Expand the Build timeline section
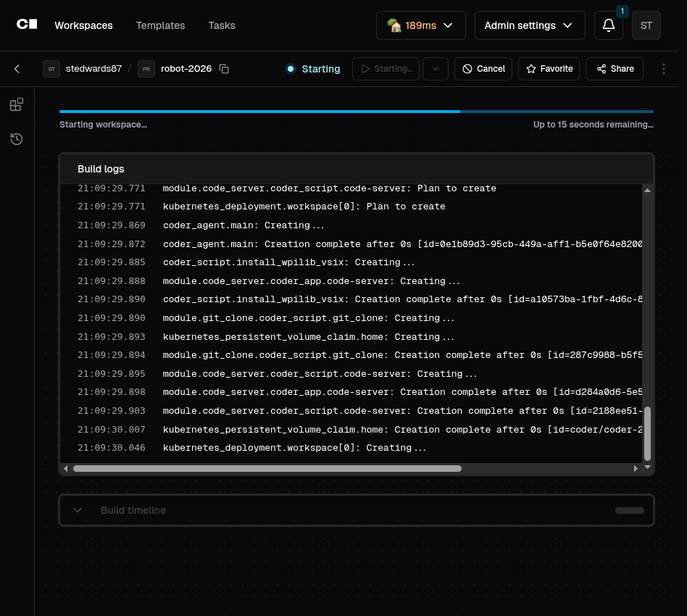The width and height of the screenshot is (687, 616). point(357,510)
